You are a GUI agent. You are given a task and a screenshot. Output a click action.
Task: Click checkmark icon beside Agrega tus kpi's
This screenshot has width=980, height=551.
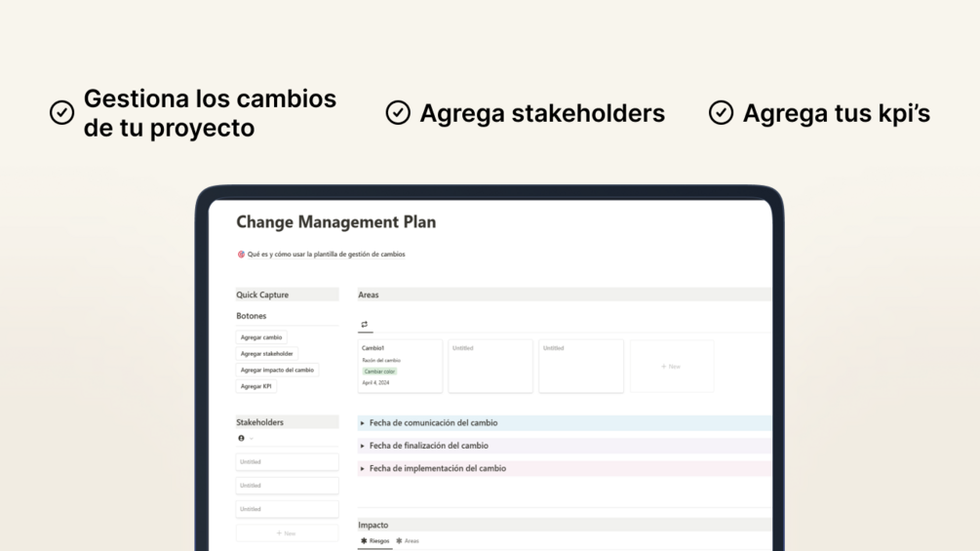click(721, 113)
